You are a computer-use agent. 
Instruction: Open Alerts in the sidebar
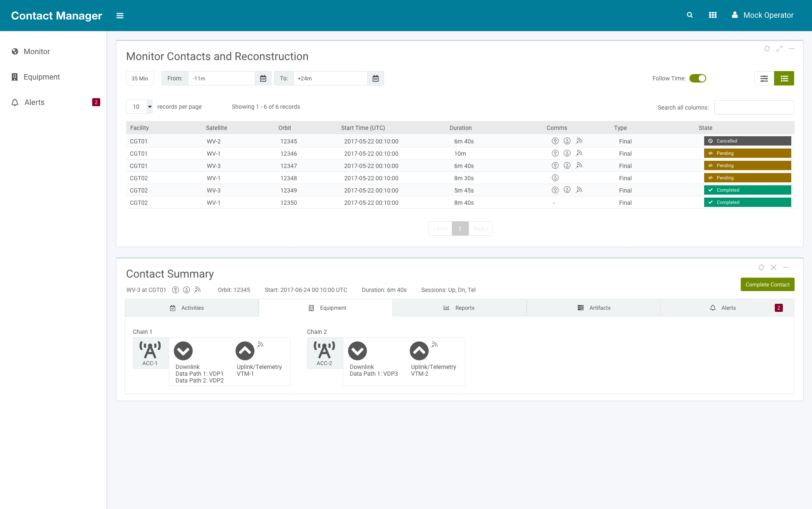(34, 102)
